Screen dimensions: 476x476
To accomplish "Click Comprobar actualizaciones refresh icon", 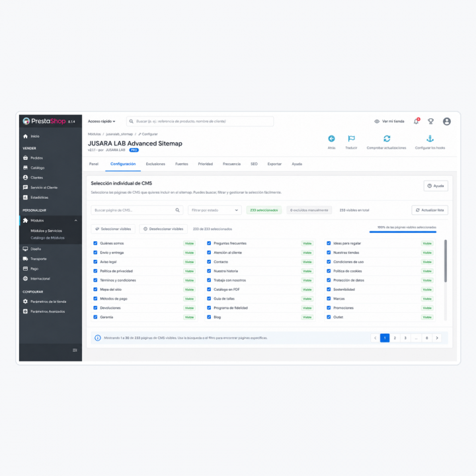I will [x=387, y=139].
